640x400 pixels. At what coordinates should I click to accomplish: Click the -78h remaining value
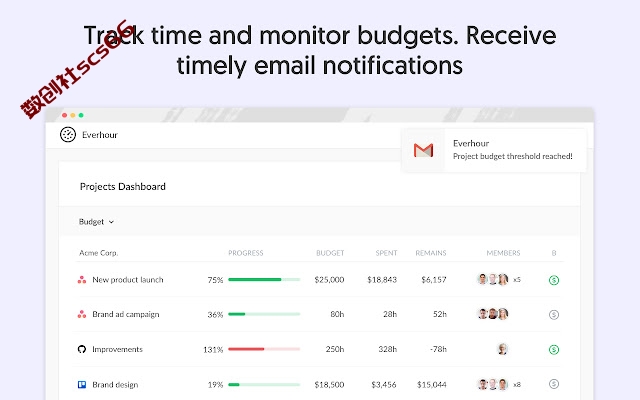pos(438,349)
